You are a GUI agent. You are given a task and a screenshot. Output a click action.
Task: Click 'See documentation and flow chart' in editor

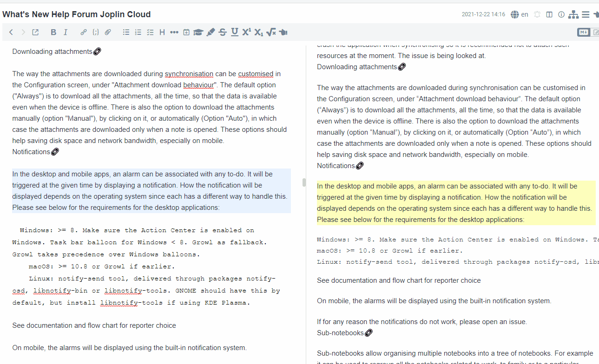(94, 325)
